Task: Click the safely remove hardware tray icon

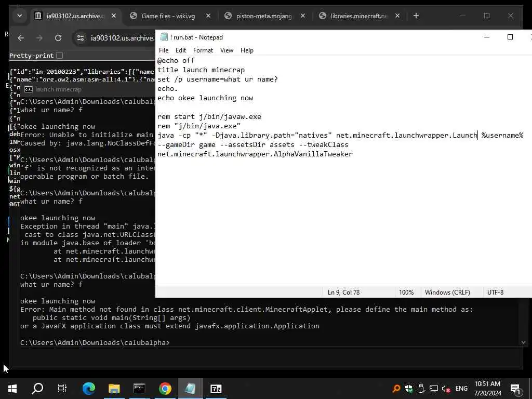Action: pyautogui.click(x=421, y=389)
